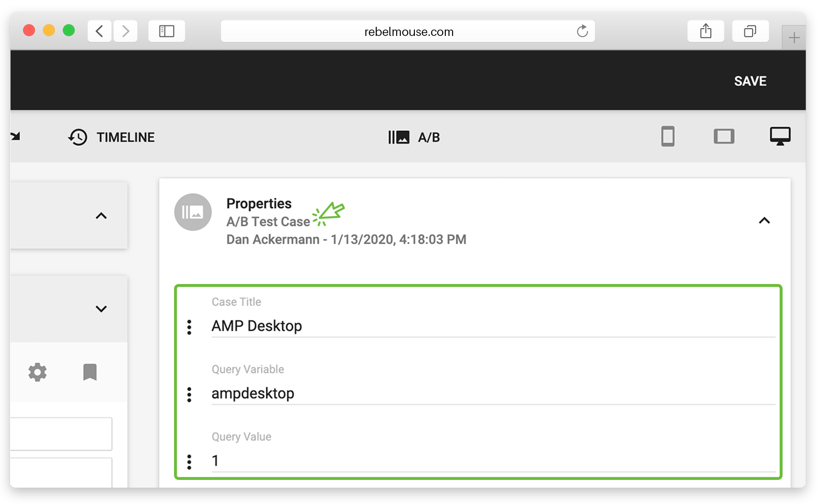Go back using the browser back arrow
This screenshot has width=818, height=504.
[x=99, y=31]
